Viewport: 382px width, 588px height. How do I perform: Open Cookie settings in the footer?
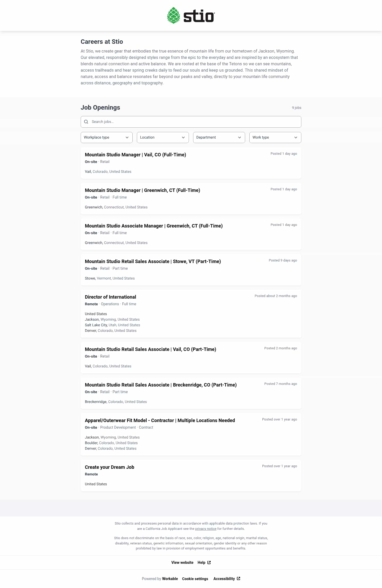tap(195, 579)
